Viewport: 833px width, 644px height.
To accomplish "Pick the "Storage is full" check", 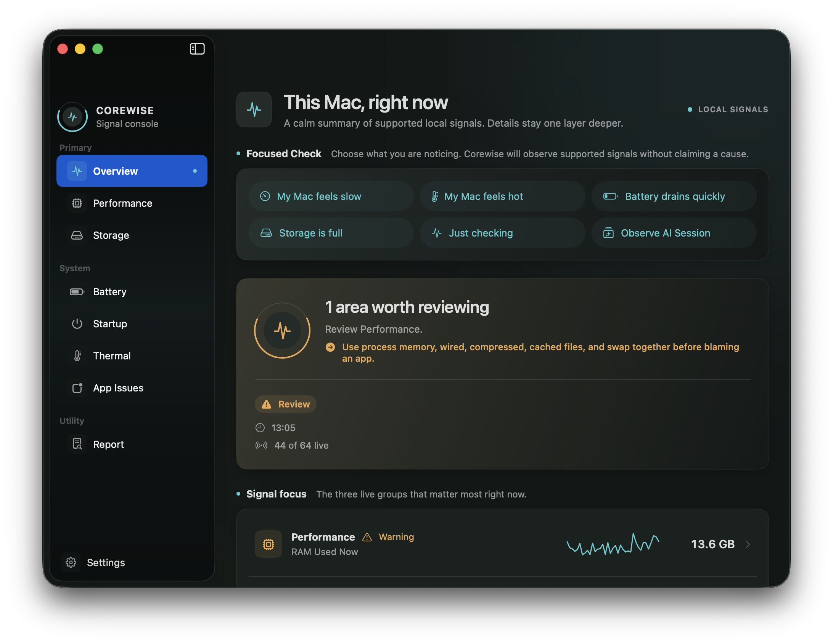I will (331, 233).
